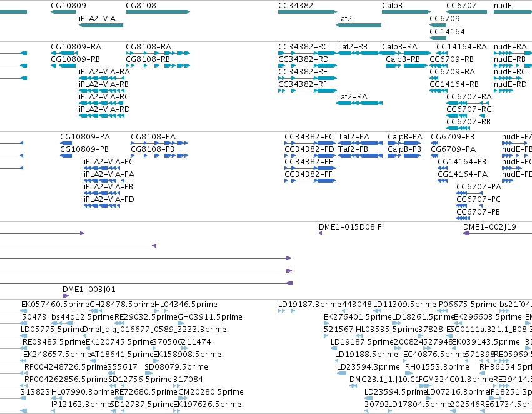Viewport: 532px width, 414px height.
Task: Select the iPLA2-VIA gene label
Action: tap(97, 18)
